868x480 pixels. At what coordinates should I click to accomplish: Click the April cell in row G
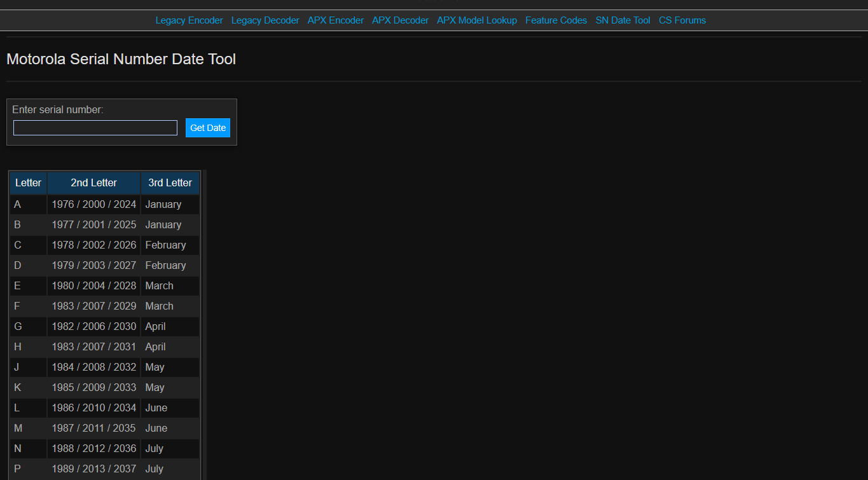click(x=170, y=327)
